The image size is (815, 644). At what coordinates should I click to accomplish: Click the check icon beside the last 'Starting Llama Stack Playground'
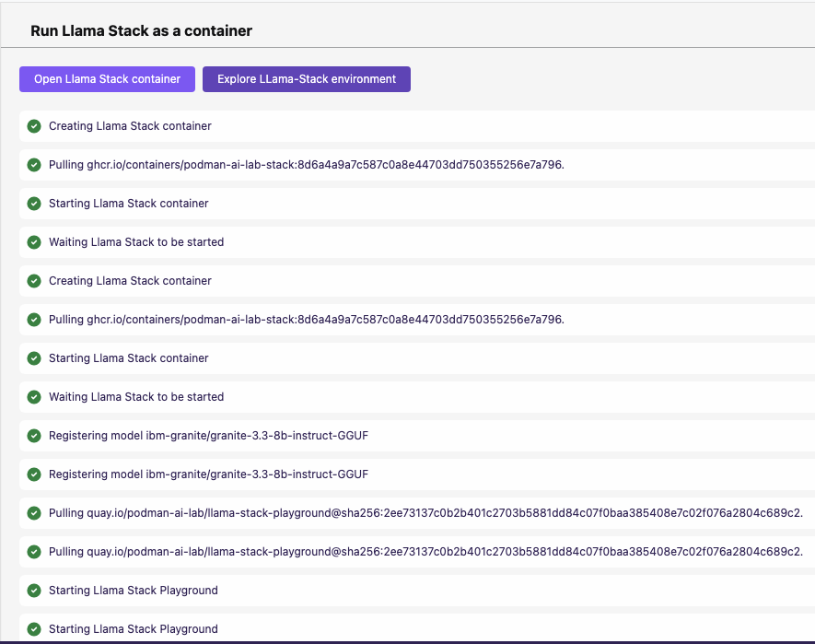click(34, 629)
